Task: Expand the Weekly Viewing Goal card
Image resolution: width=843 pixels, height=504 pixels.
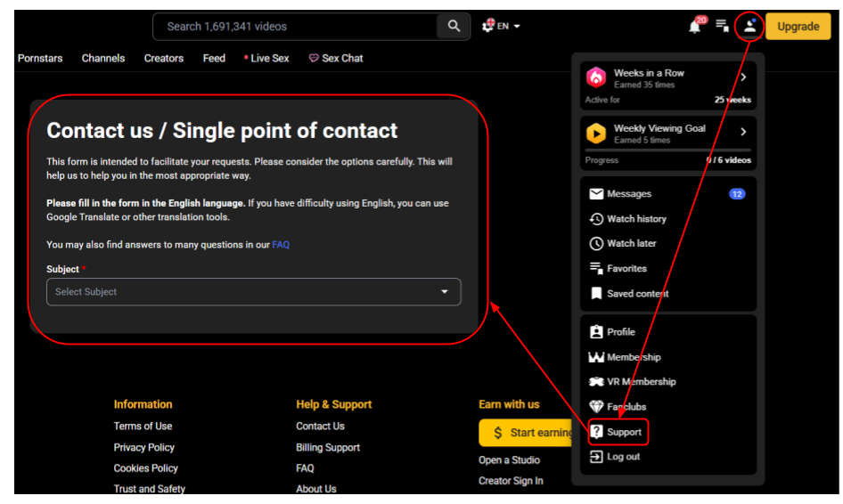Action: [x=743, y=133]
